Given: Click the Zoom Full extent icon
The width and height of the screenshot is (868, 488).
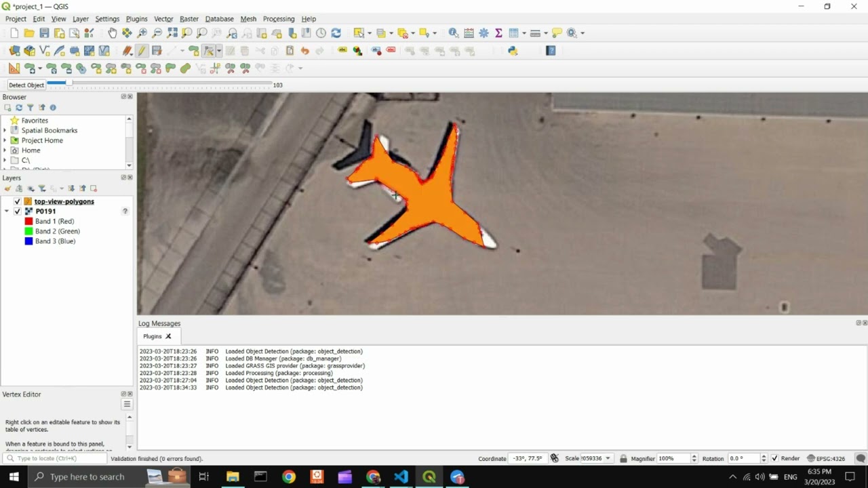Looking at the screenshot, I should pos(172,33).
